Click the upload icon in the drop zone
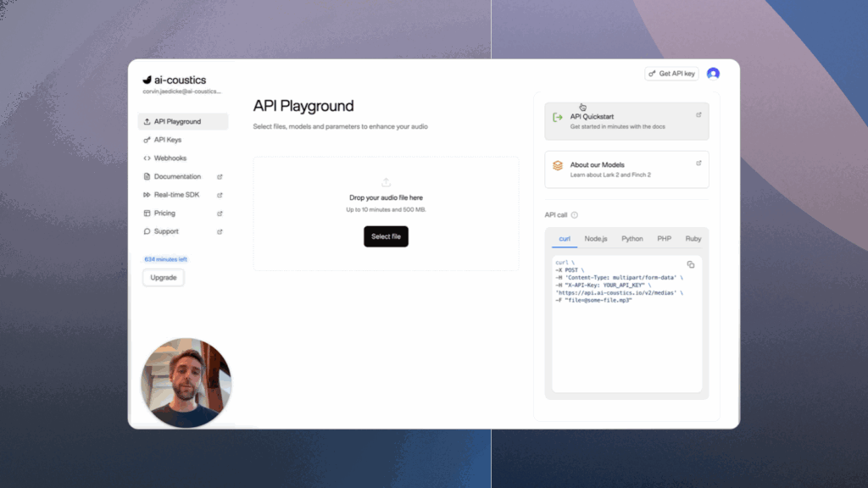The width and height of the screenshot is (868, 488). pos(386,182)
